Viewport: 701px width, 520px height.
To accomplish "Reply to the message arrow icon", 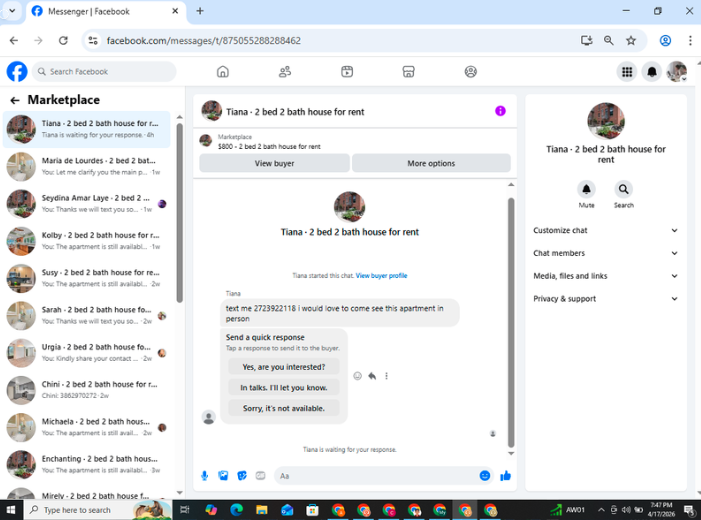I will [372, 376].
